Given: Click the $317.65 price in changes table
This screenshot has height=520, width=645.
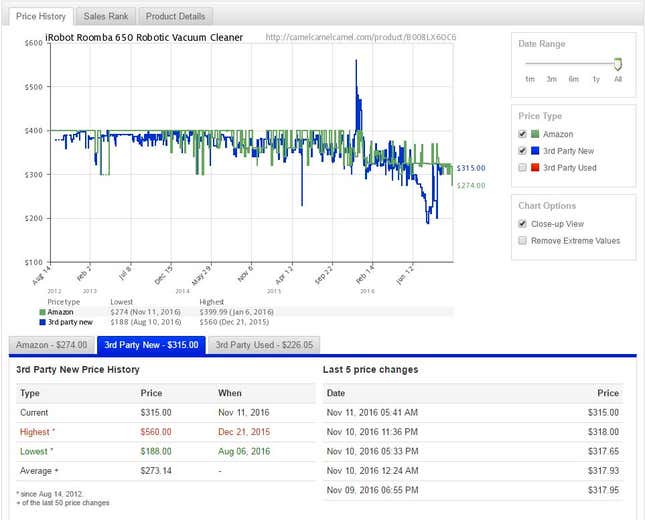Looking at the screenshot, I should (x=603, y=451).
